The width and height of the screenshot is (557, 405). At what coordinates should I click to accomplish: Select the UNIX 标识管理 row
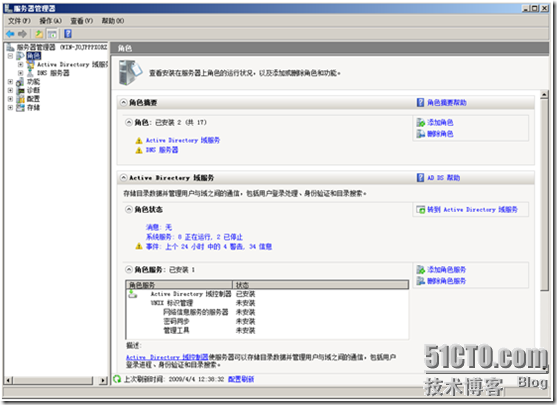267,303
